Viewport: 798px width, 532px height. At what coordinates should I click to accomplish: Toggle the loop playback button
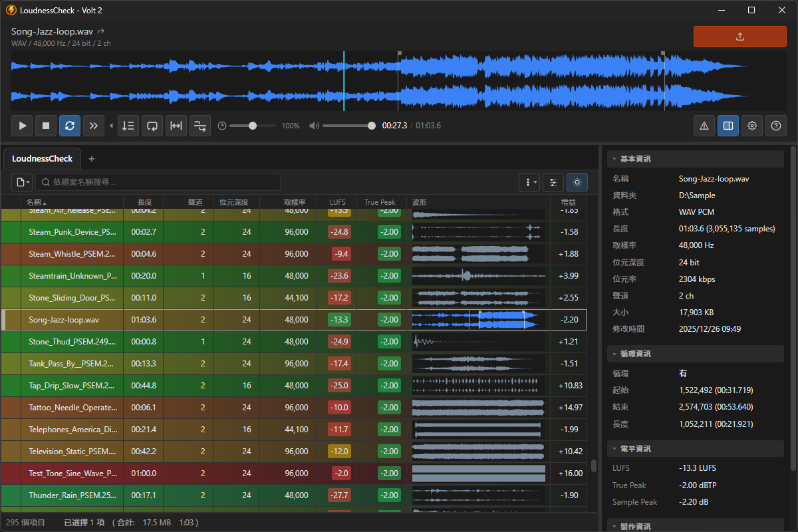[x=70, y=125]
